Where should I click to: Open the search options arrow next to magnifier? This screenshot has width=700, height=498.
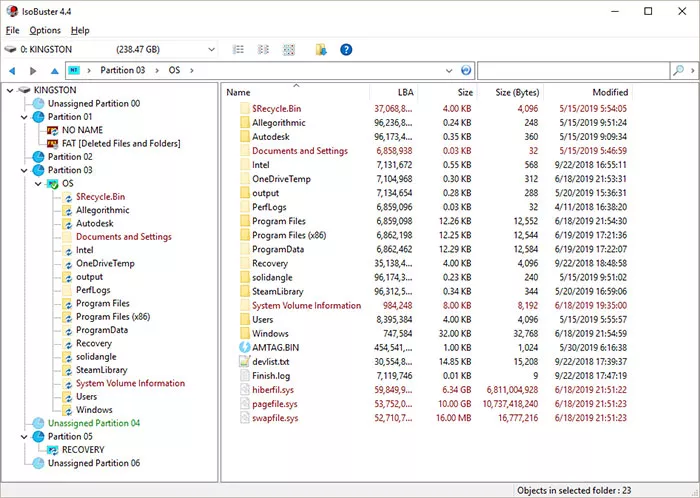tap(692, 71)
